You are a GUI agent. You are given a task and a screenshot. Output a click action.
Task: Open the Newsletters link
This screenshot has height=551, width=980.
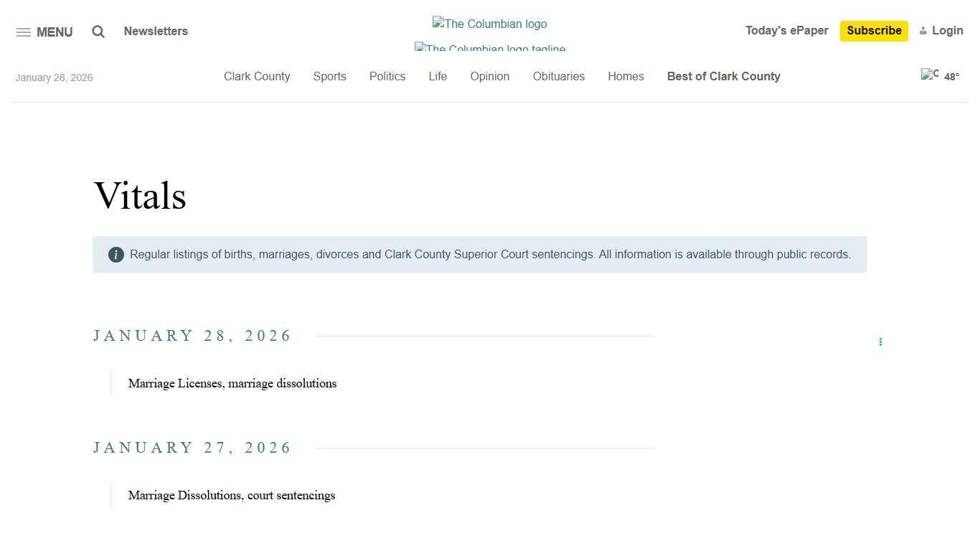click(156, 31)
